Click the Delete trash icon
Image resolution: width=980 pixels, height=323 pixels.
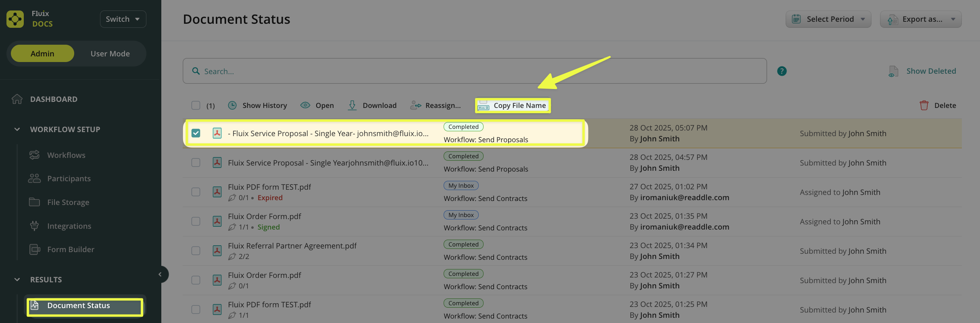924,106
